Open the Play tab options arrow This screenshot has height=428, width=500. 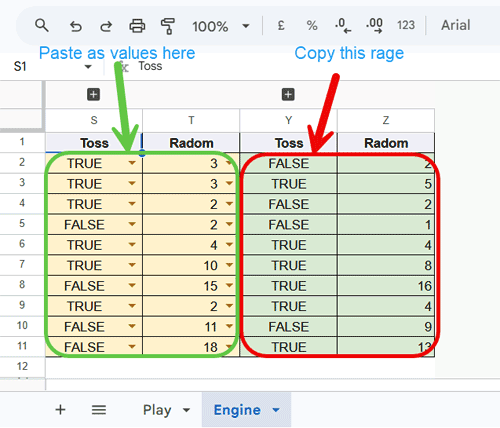pos(186,410)
